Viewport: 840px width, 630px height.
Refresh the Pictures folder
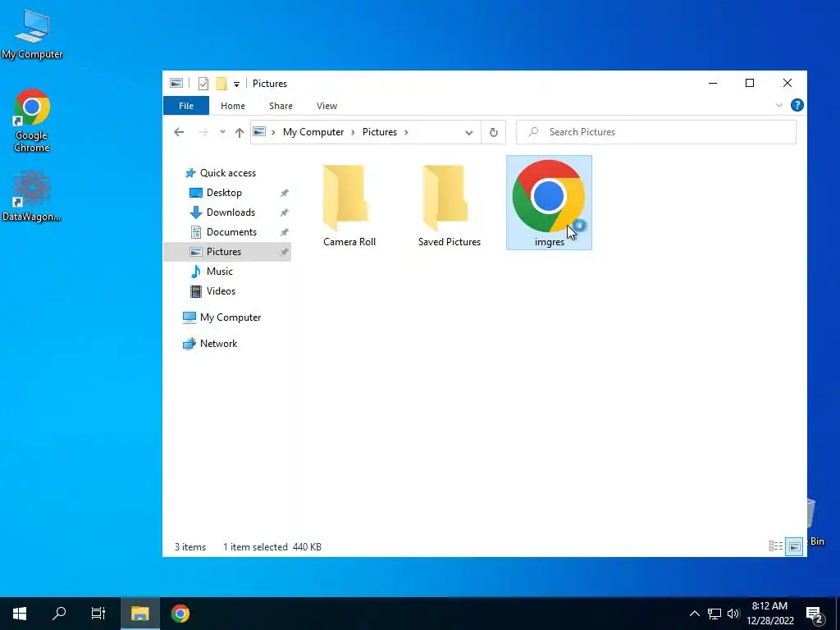click(493, 132)
